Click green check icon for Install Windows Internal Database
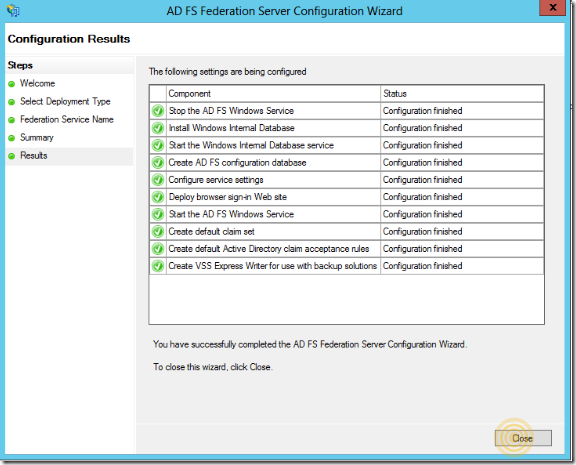Screen dimensions: 576x465 [x=158, y=128]
